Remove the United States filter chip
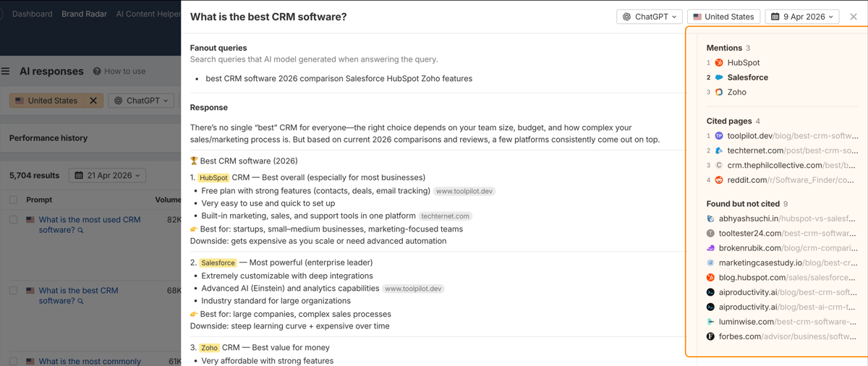 tap(93, 101)
